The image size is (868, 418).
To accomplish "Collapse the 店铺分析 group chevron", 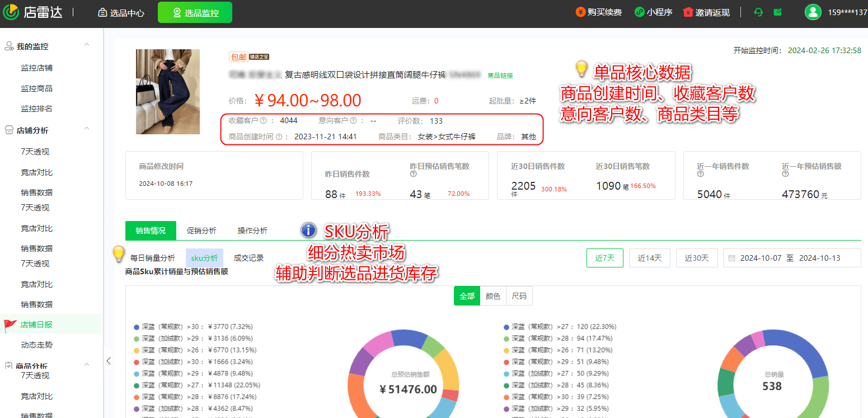I will point(87,128).
